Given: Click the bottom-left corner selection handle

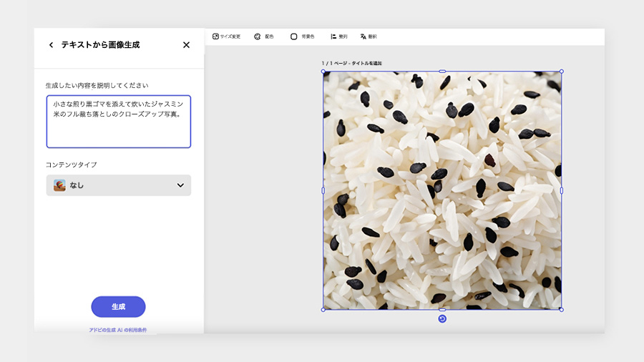Looking at the screenshot, I should click(x=323, y=310).
